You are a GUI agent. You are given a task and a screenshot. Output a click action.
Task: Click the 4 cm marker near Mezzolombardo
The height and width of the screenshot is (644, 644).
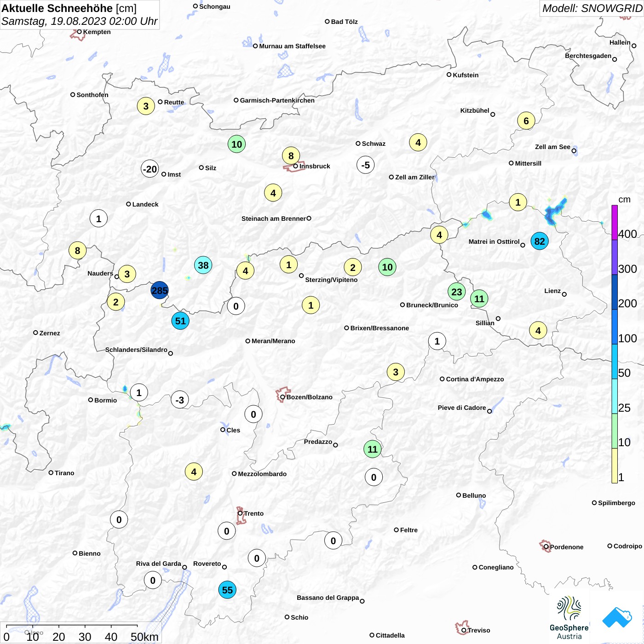pyautogui.click(x=194, y=471)
